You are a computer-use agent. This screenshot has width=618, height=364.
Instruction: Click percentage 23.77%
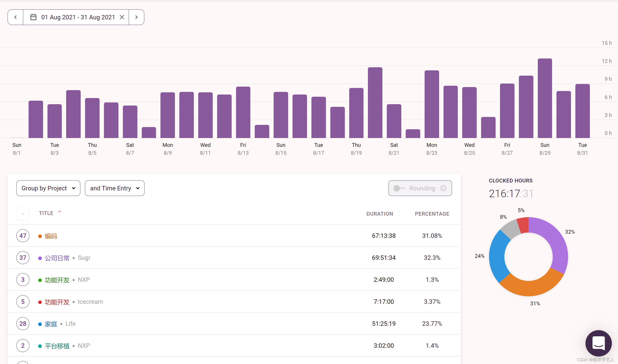coord(432,324)
